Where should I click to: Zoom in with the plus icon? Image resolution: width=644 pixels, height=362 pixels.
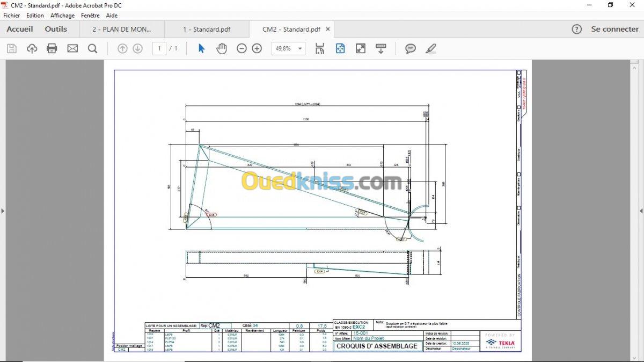pos(257,49)
